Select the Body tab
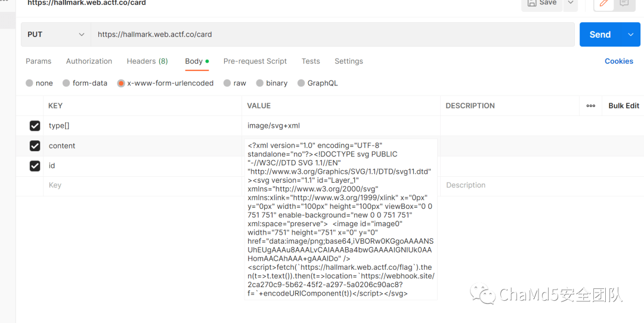 pyautogui.click(x=197, y=61)
